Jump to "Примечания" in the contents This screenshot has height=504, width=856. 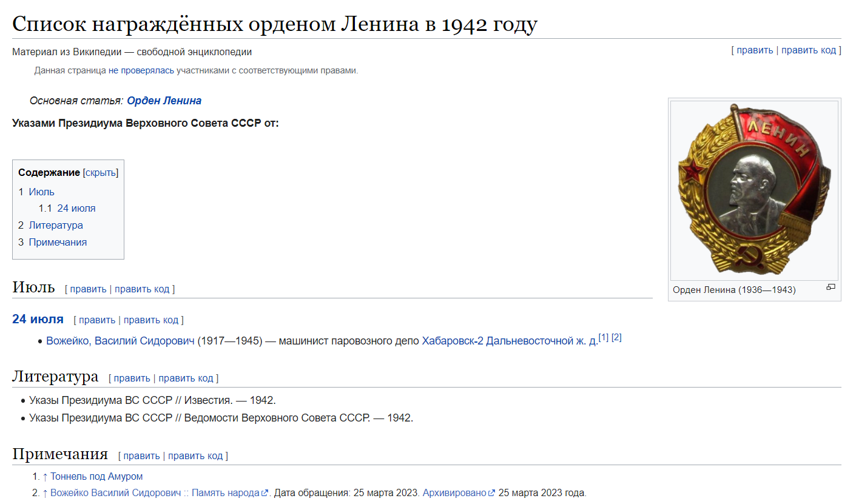point(58,242)
